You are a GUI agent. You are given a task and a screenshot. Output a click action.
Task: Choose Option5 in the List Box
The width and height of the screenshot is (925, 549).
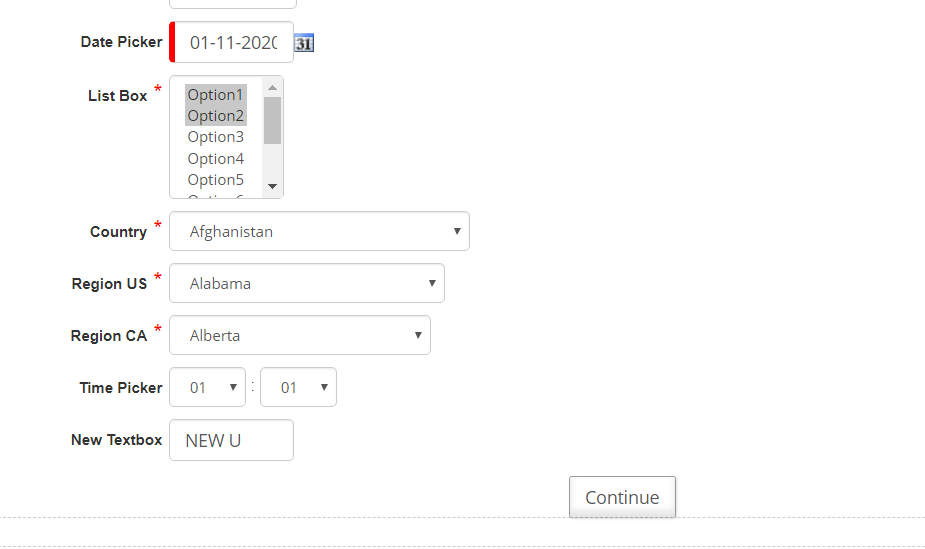coord(216,180)
